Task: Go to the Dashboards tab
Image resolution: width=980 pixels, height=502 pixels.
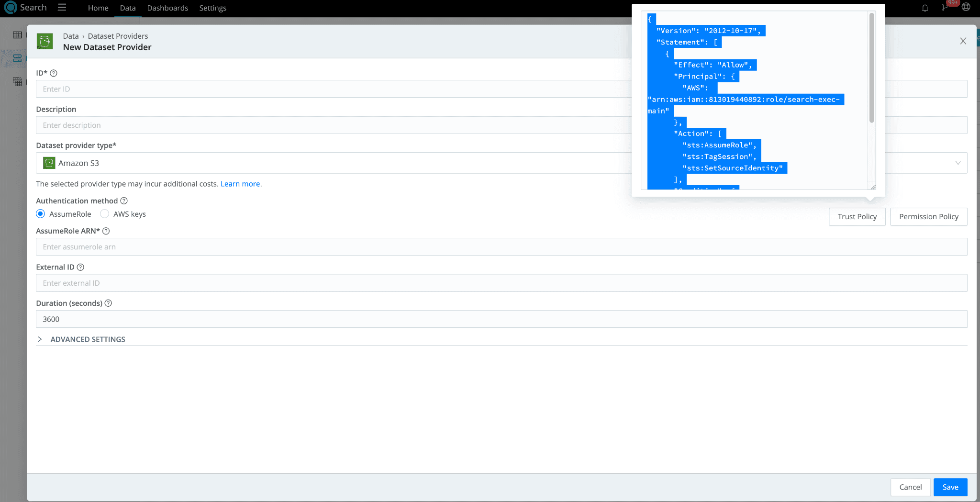Action: pyautogui.click(x=167, y=8)
